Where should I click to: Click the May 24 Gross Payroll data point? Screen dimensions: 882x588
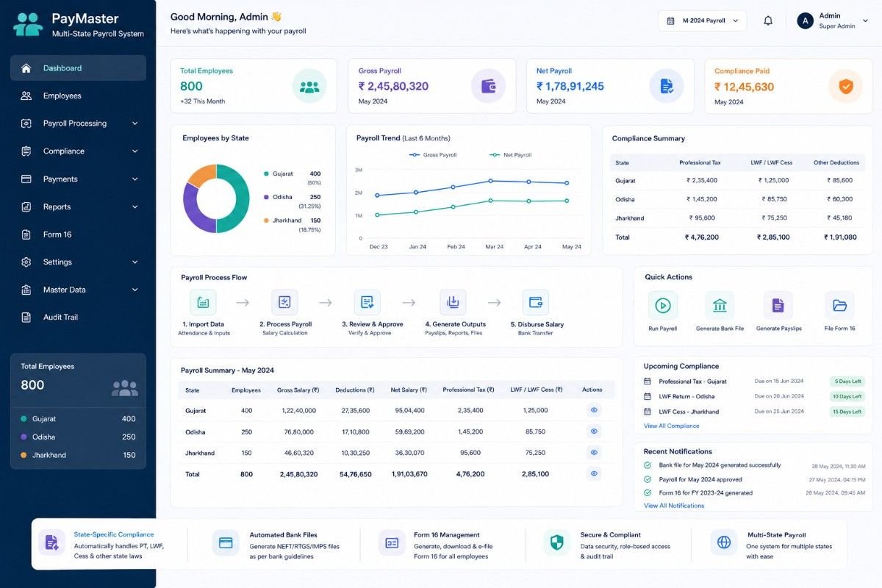click(x=567, y=183)
